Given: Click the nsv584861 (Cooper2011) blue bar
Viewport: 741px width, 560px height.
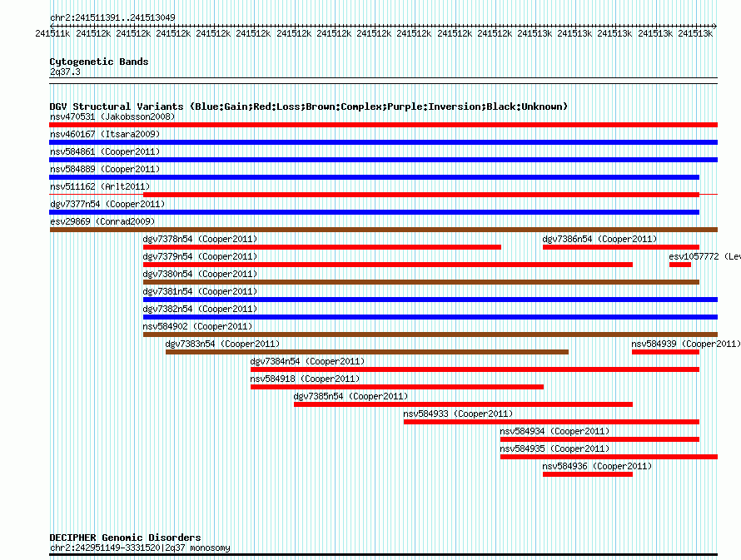Looking at the screenshot, I should click(x=383, y=160).
